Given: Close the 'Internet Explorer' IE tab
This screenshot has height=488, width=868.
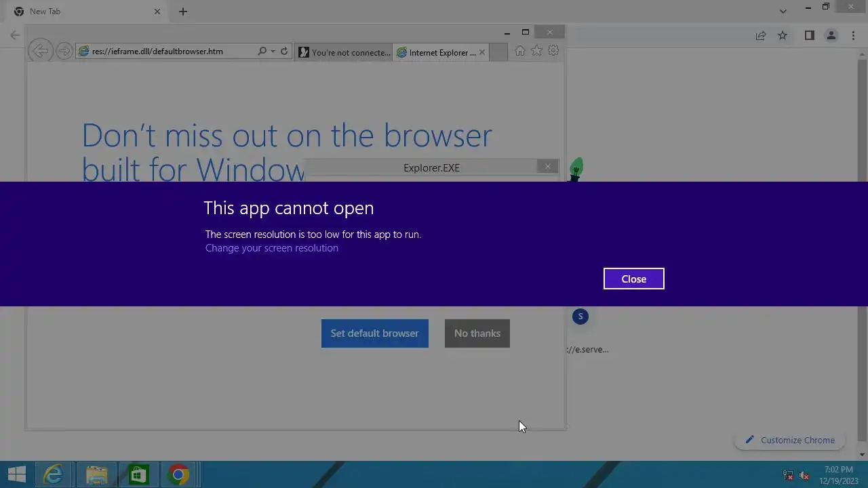Looking at the screenshot, I should click(482, 52).
